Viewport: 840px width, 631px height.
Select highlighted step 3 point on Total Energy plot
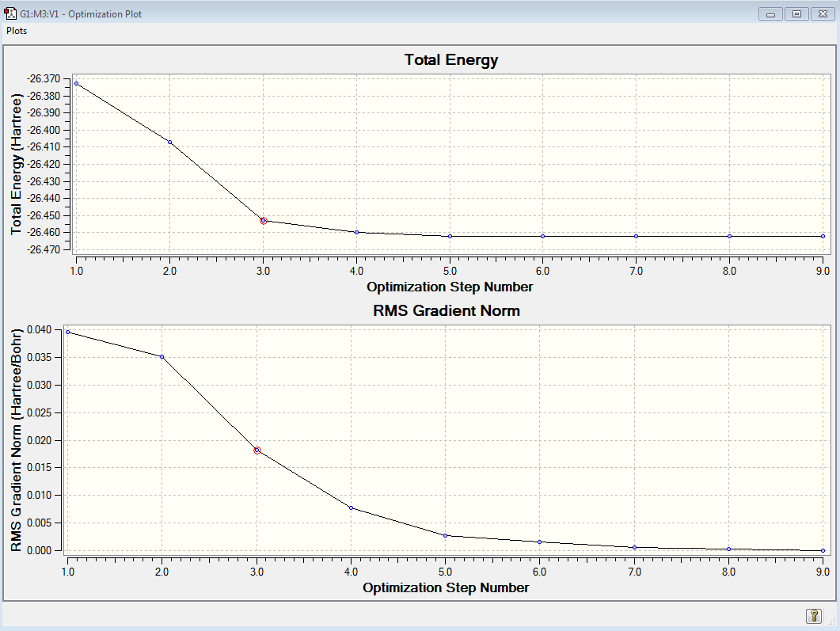pyautogui.click(x=264, y=221)
